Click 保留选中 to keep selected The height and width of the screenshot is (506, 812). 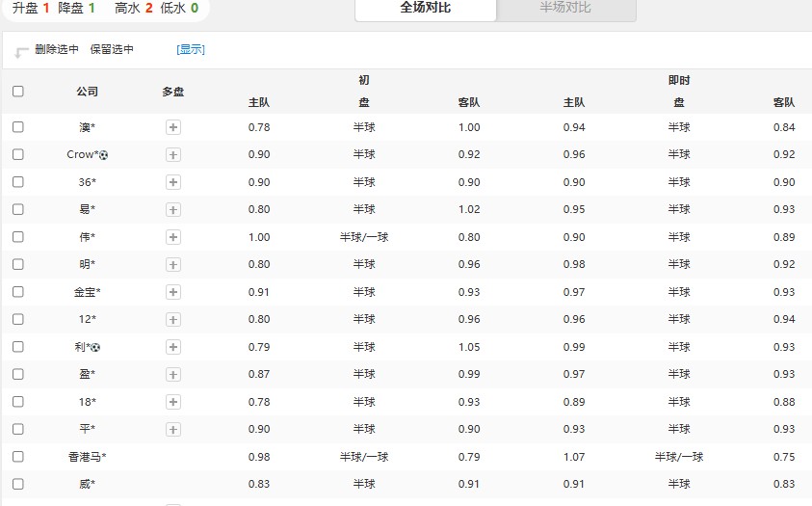[112, 49]
